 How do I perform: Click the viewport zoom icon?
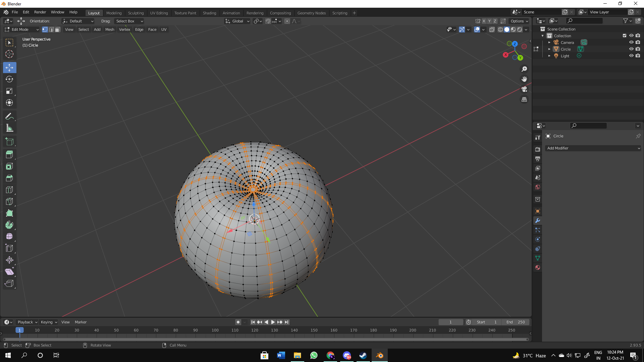[x=524, y=69]
